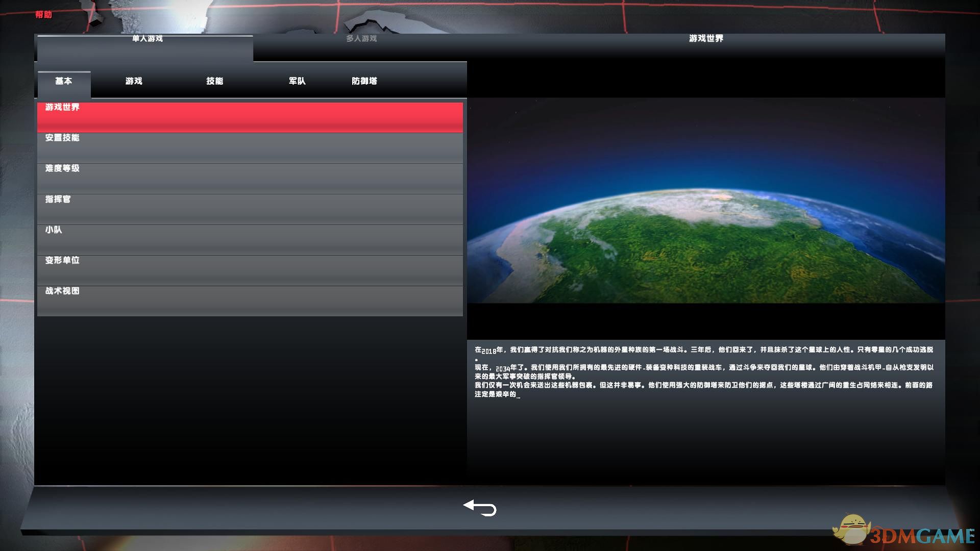Click the 3DMGAME watermark logo
The image size is (980, 551).
[903, 533]
